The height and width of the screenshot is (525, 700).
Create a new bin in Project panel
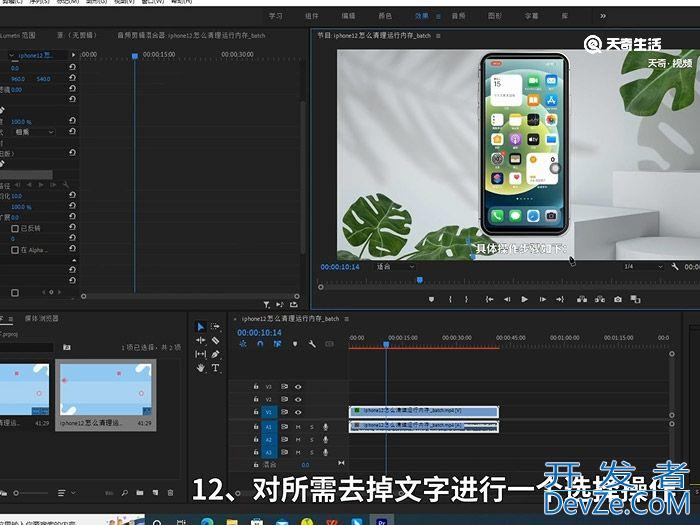140,493
